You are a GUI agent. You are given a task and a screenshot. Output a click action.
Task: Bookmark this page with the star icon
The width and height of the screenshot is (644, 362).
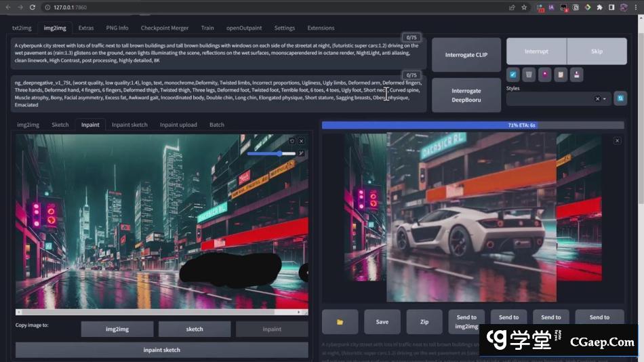click(524, 7)
